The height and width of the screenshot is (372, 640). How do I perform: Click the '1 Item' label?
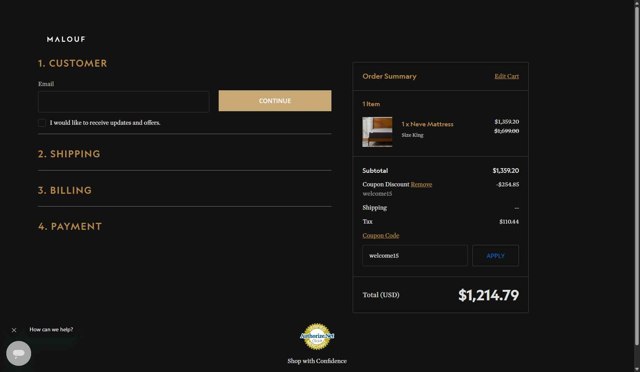pos(371,104)
